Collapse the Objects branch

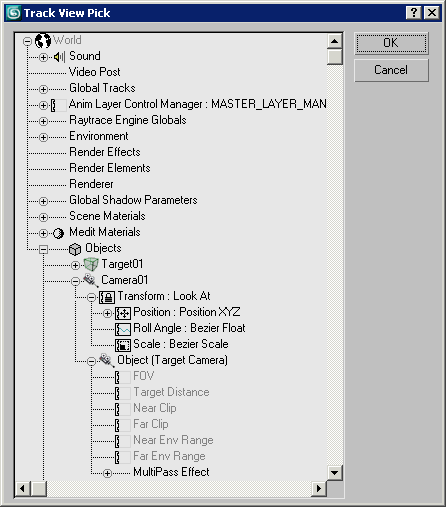(x=43, y=249)
